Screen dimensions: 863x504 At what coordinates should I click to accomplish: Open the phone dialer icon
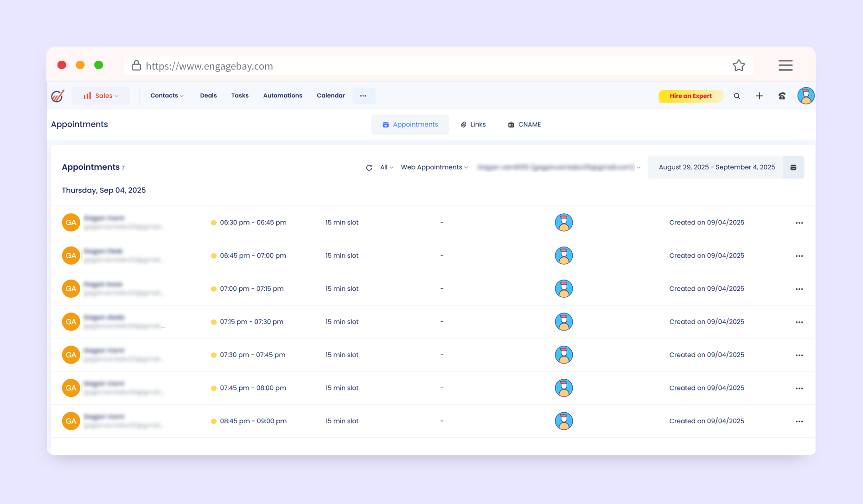coord(782,96)
